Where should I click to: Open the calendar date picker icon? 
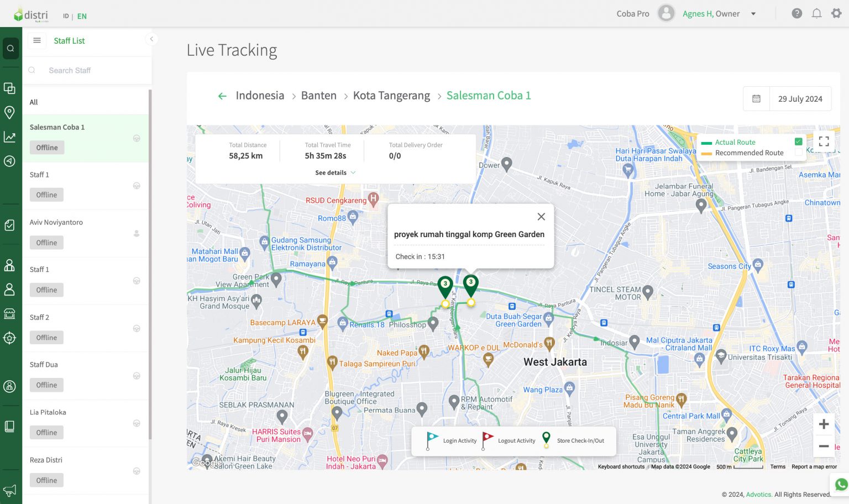[756, 99]
